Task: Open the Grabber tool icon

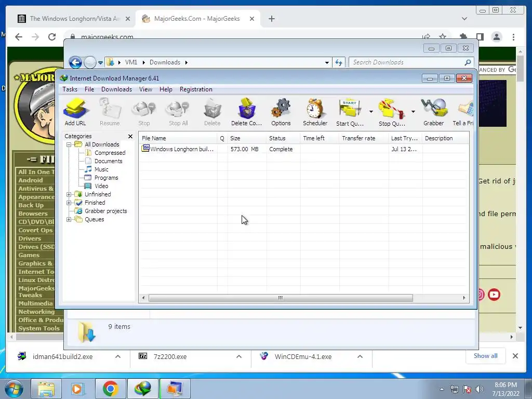Action: 434,112
